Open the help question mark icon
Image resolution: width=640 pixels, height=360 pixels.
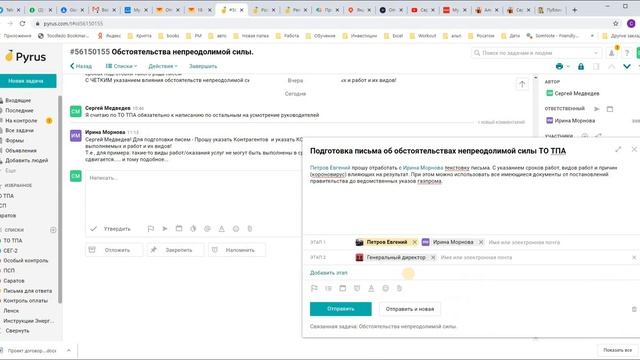[x=627, y=53]
